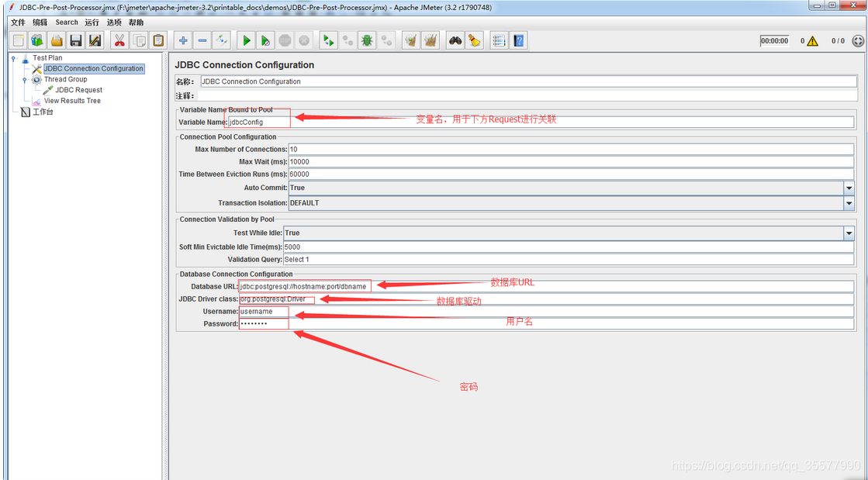
Task: Click the Validation Query field
Action: (569, 260)
